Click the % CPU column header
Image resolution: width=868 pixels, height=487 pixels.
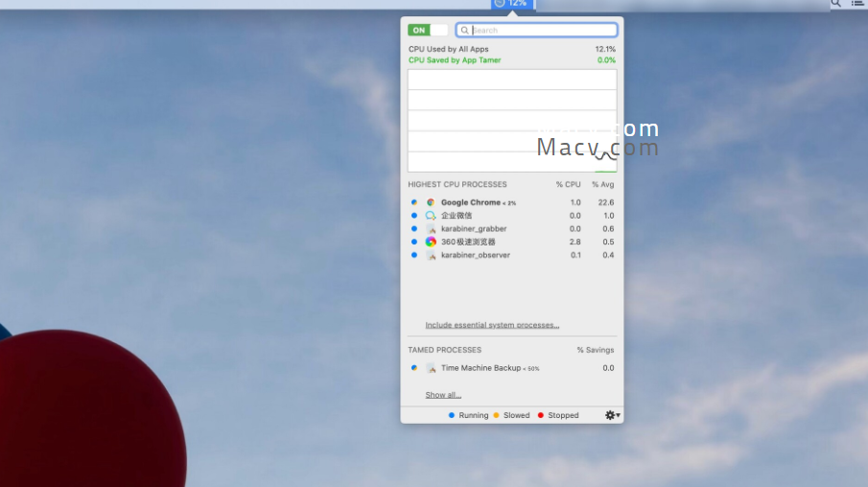tap(569, 184)
